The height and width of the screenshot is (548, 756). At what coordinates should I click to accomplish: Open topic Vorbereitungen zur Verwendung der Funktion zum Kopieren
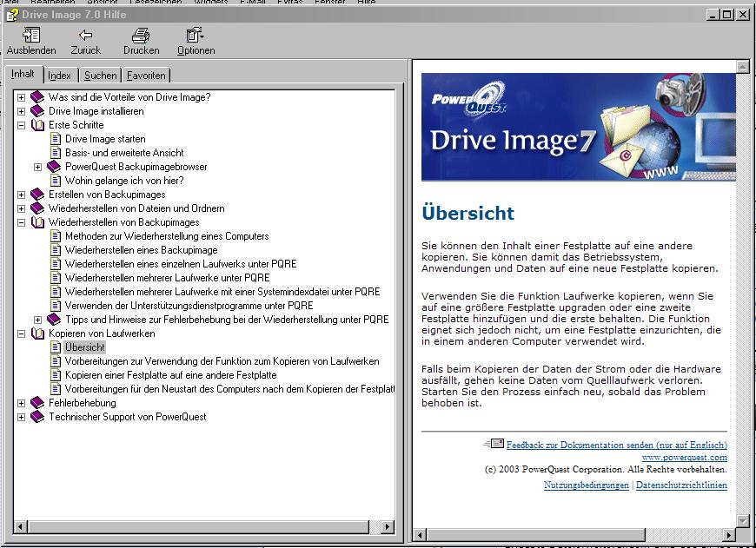point(222,361)
